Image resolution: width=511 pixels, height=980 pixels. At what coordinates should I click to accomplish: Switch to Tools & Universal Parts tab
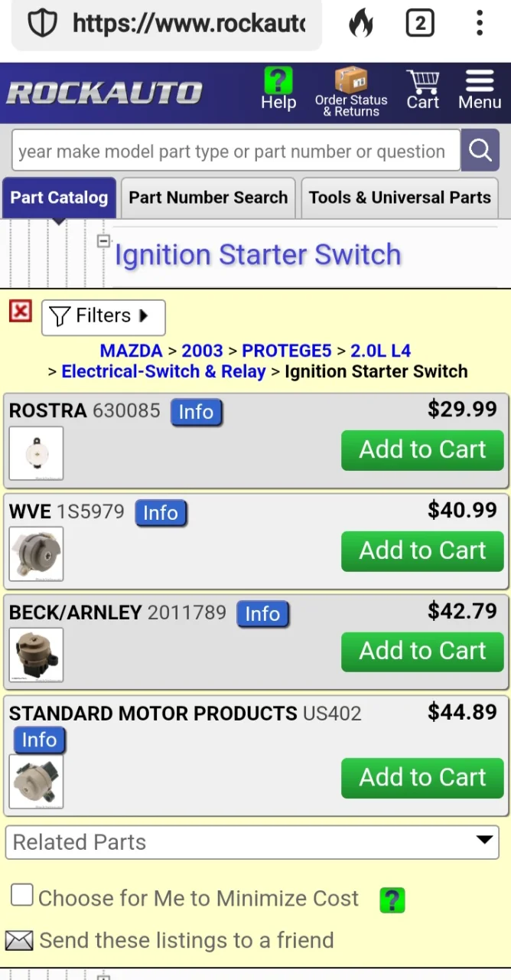click(400, 198)
